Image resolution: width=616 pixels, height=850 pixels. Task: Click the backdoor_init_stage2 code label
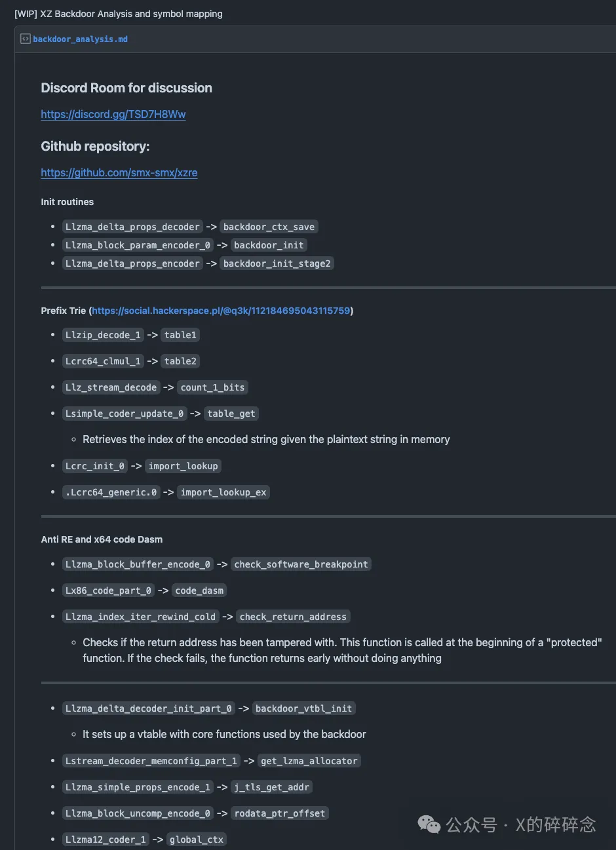pos(277,263)
